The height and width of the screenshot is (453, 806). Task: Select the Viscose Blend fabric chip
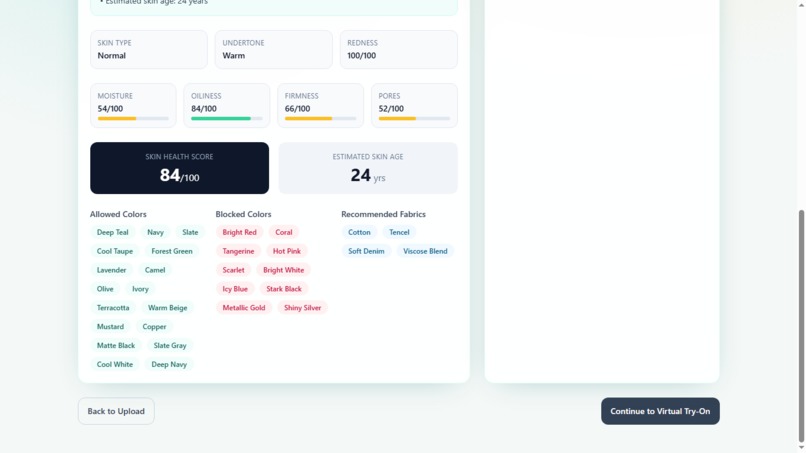point(425,251)
